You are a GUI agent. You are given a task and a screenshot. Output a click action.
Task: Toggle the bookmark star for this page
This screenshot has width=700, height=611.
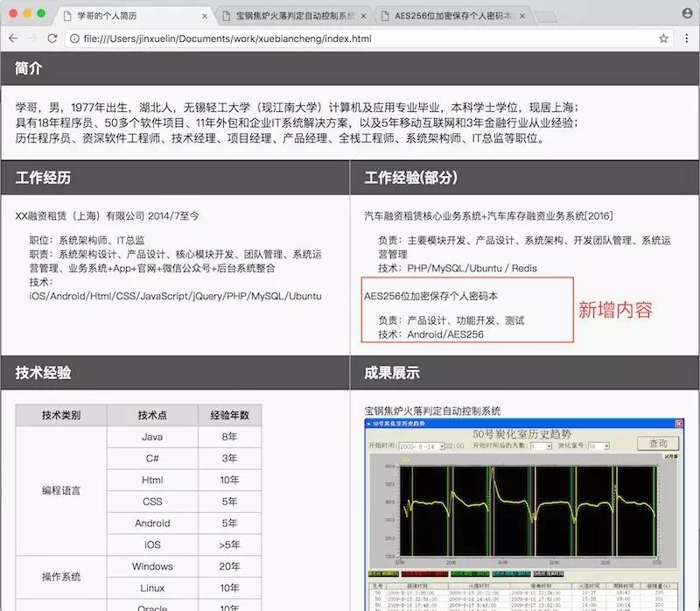pyautogui.click(x=663, y=39)
